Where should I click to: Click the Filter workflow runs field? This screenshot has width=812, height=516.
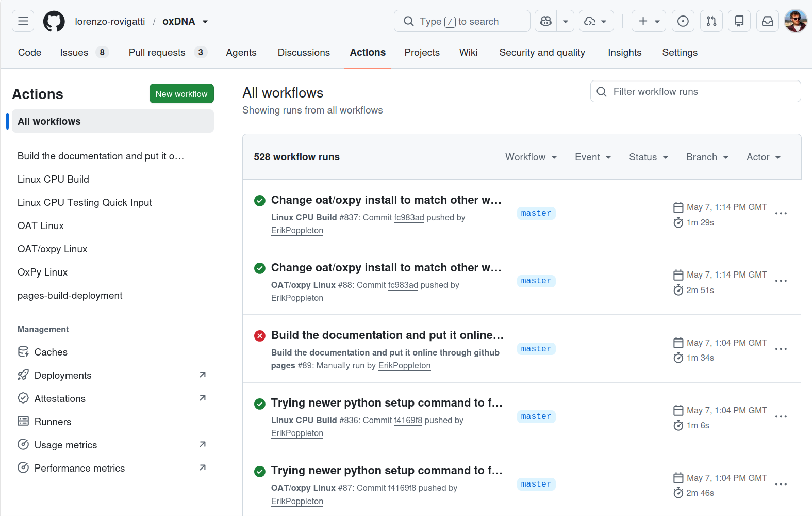pos(695,91)
